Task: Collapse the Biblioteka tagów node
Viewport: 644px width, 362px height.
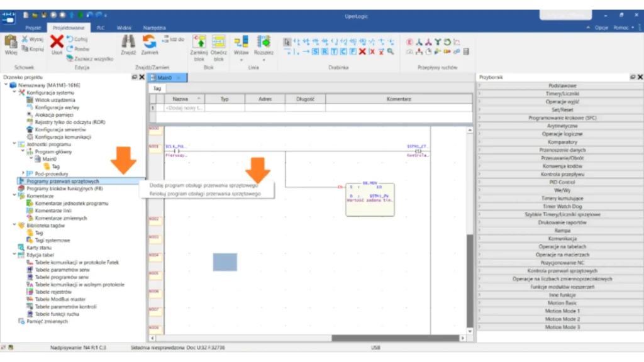Action: pos(14,226)
